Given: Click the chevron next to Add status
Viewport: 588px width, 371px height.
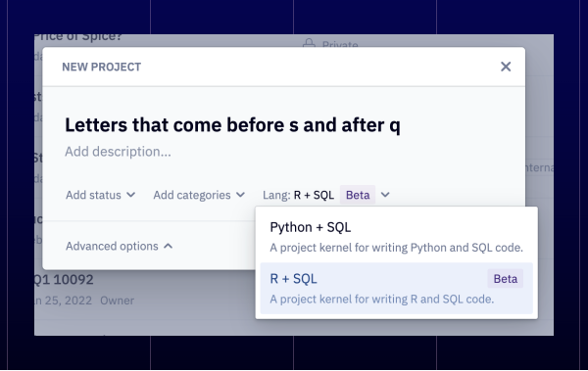Looking at the screenshot, I should [131, 195].
